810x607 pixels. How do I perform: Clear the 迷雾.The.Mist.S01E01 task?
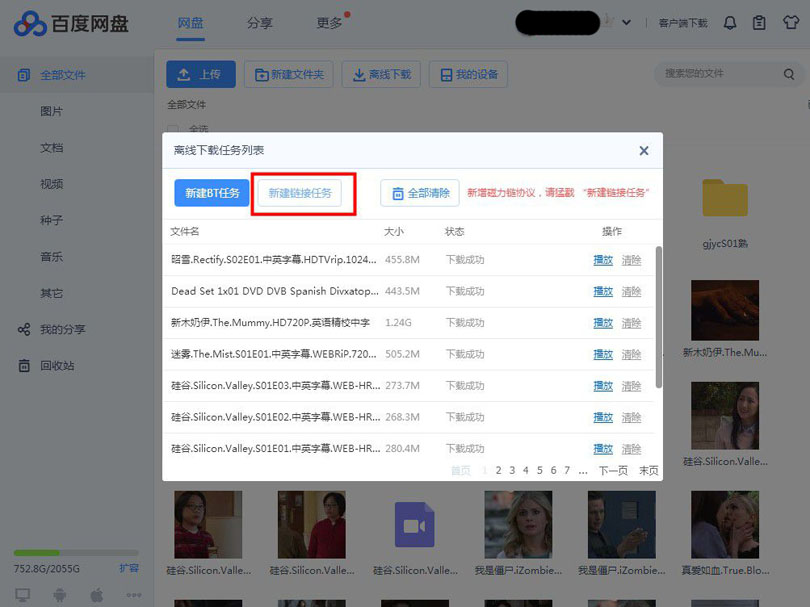point(631,354)
